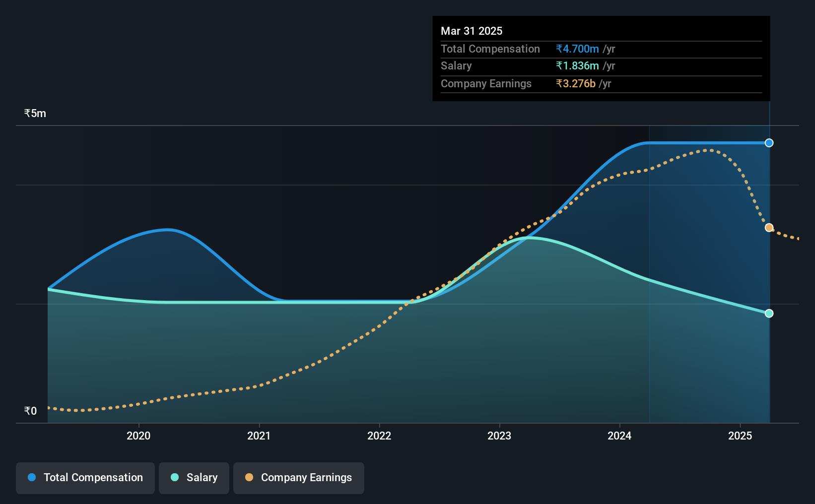Click the ₹1.836m salary value
The image size is (815, 504).
pos(577,66)
